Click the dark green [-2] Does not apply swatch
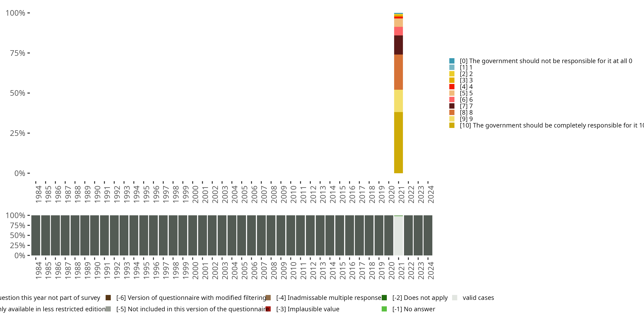This screenshot has height=322, width=644. pos(384,298)
